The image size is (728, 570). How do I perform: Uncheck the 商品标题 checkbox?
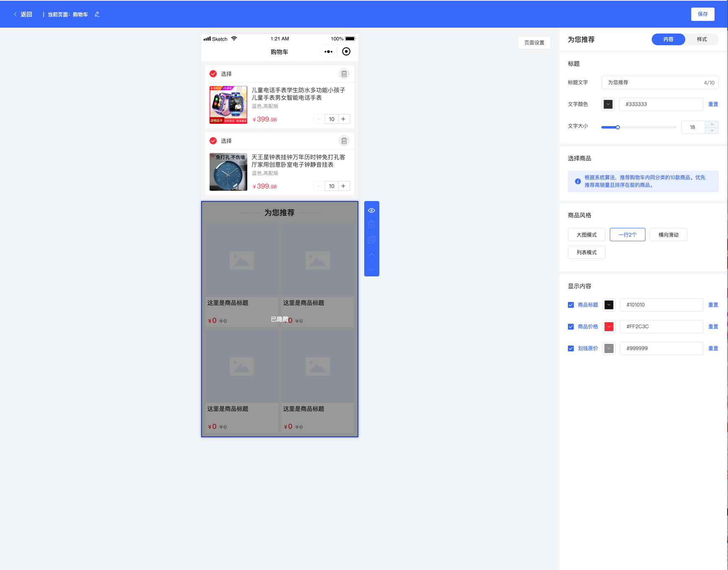pyautogui.click(x=570, y=305)
